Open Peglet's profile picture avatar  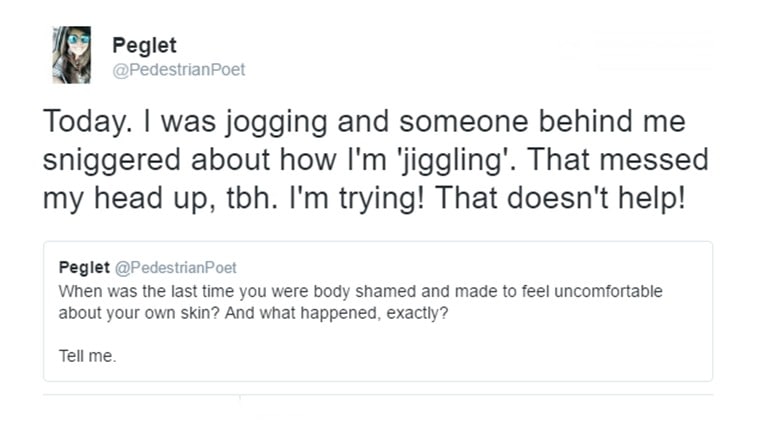point(72,55)
